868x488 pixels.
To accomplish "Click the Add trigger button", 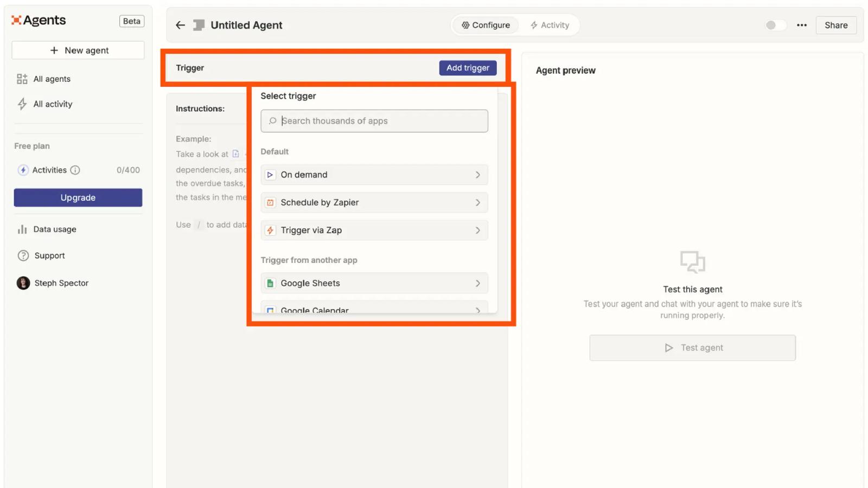I will (468, 68).
